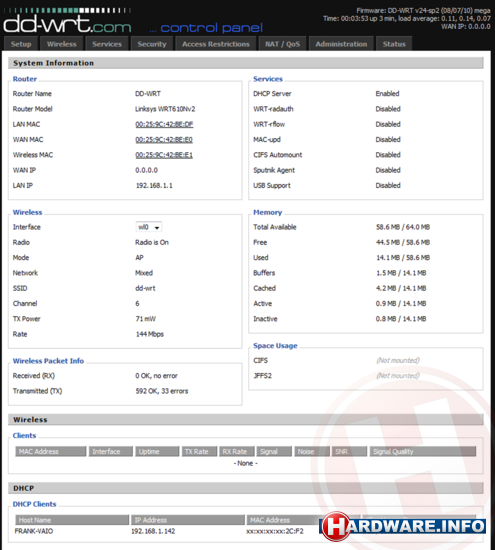Click the Noise column header

[312, 451]
